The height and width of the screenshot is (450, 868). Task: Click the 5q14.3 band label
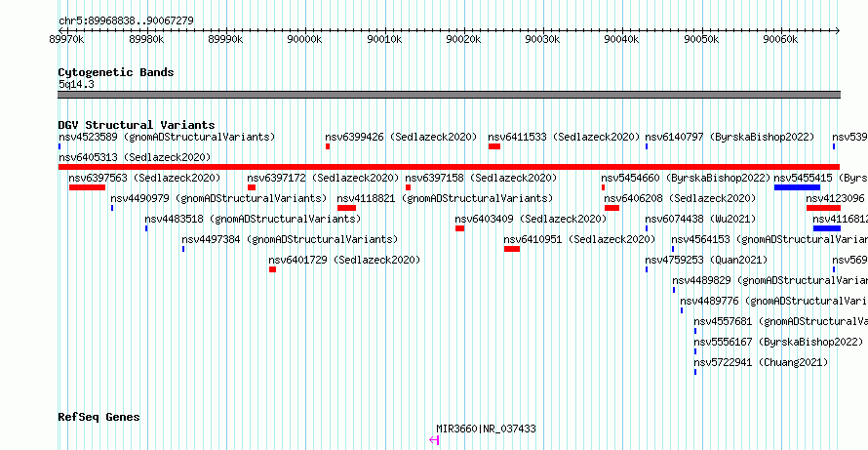pyautogui.click(x=76, y=84)
